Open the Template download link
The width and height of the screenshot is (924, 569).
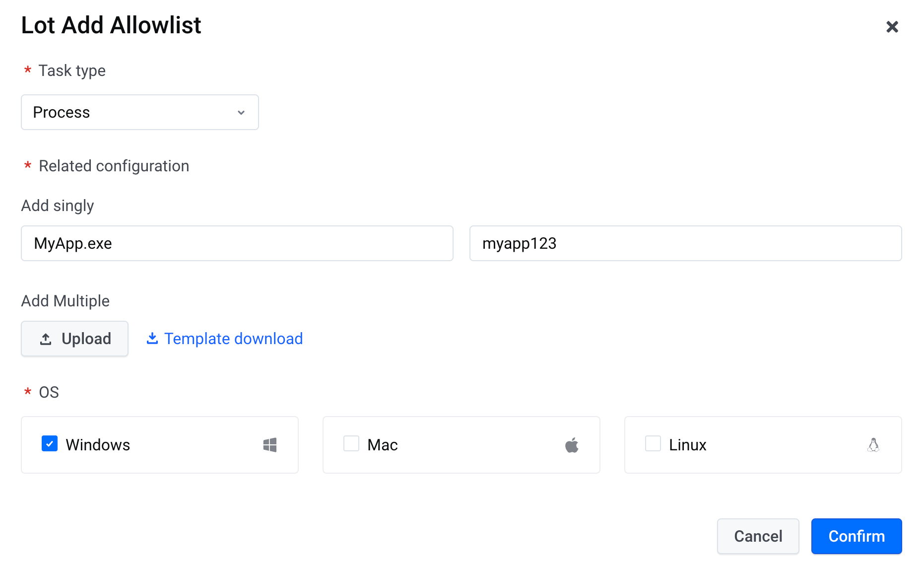[233, 339]
